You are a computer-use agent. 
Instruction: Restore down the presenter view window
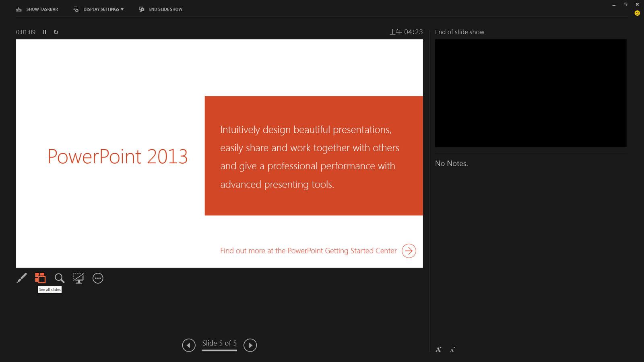[625, 5]
